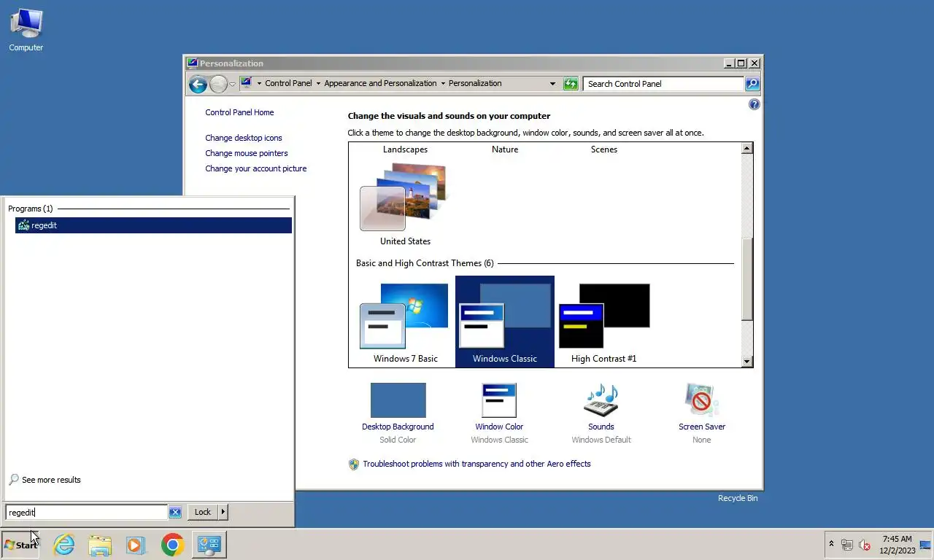Open the blue Help question mark
934x560 pixels.
coord(754,104)
